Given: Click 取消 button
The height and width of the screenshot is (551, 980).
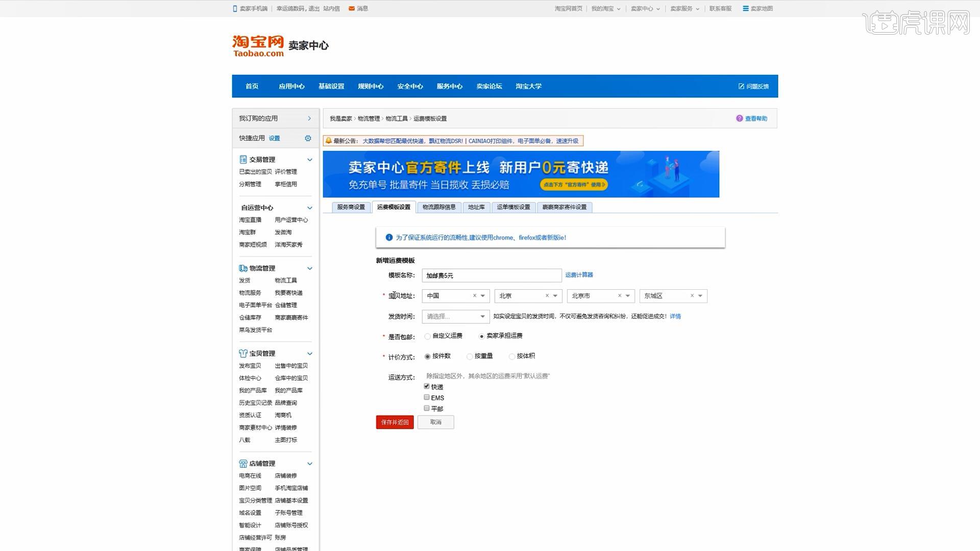Looking at the screenshot, I should 436,422.
